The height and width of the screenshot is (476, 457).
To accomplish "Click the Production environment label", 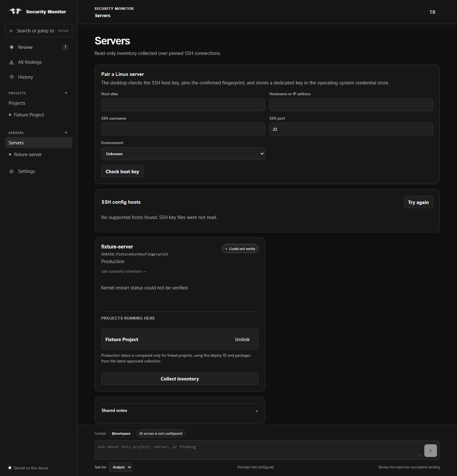I will click(x=113, y=261).
